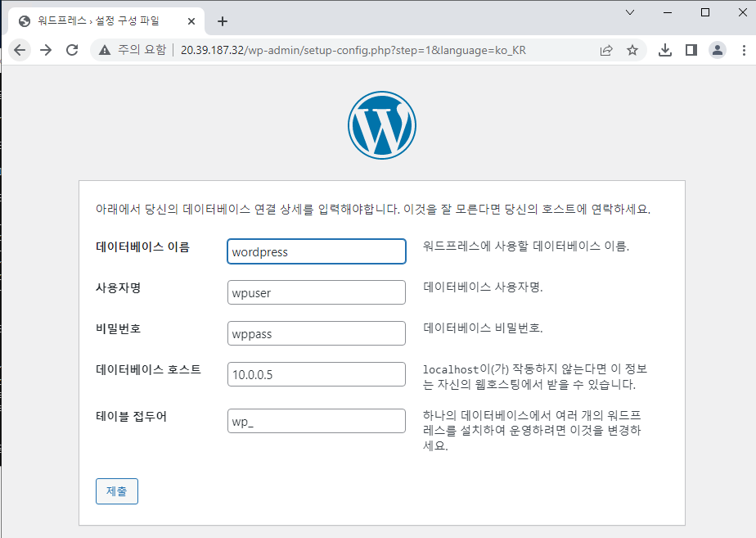Open the browser downloads icon
The image size is (756, 538).
click(665, 50)
